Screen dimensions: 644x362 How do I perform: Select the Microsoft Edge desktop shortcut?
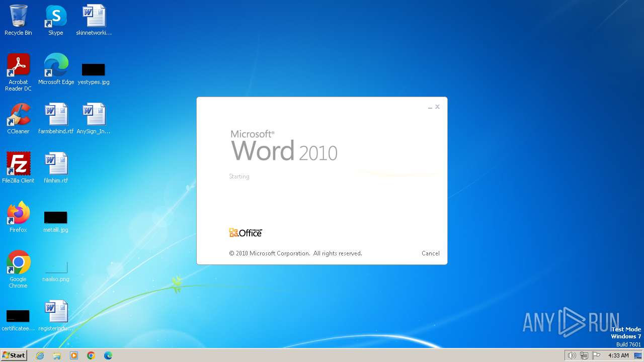56,69
